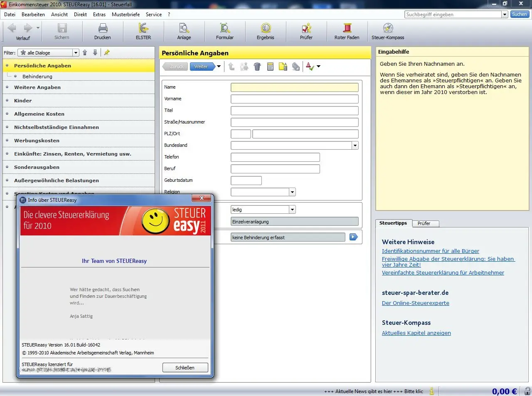
Task: Show the Ergebnis calculation result
Action: click(266, 28)
